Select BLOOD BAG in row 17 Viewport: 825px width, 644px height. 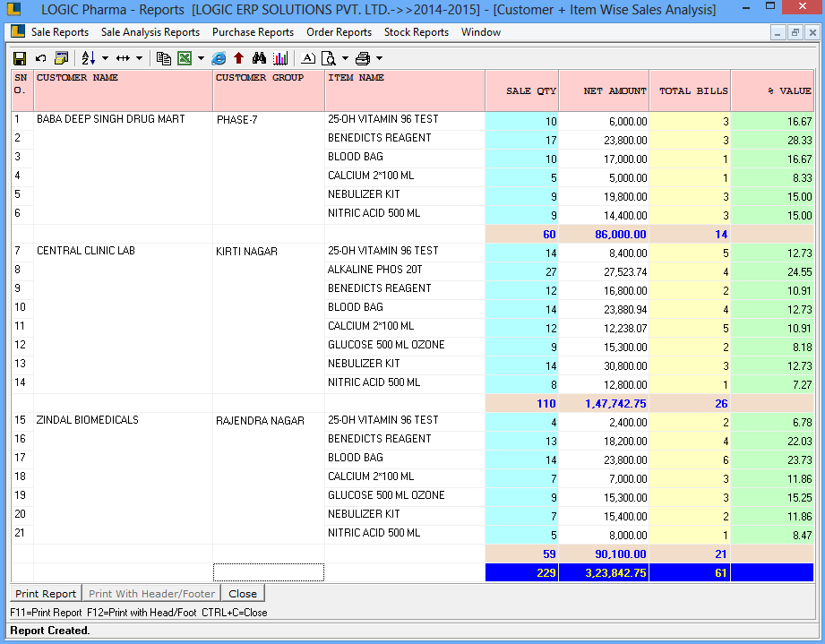pyautogui.click(x=405, y=458)
